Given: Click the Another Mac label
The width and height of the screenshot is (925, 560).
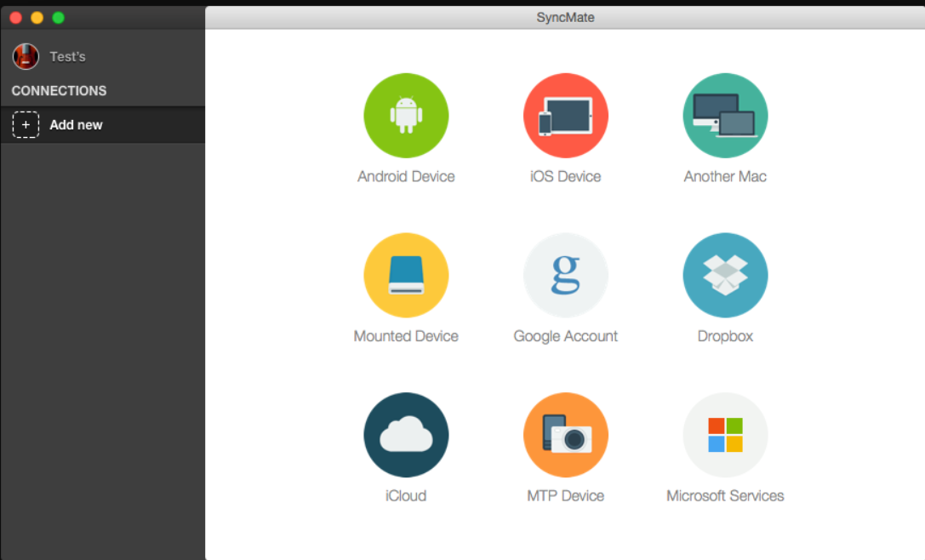Looking at the screenshot, I should (725, 176).
